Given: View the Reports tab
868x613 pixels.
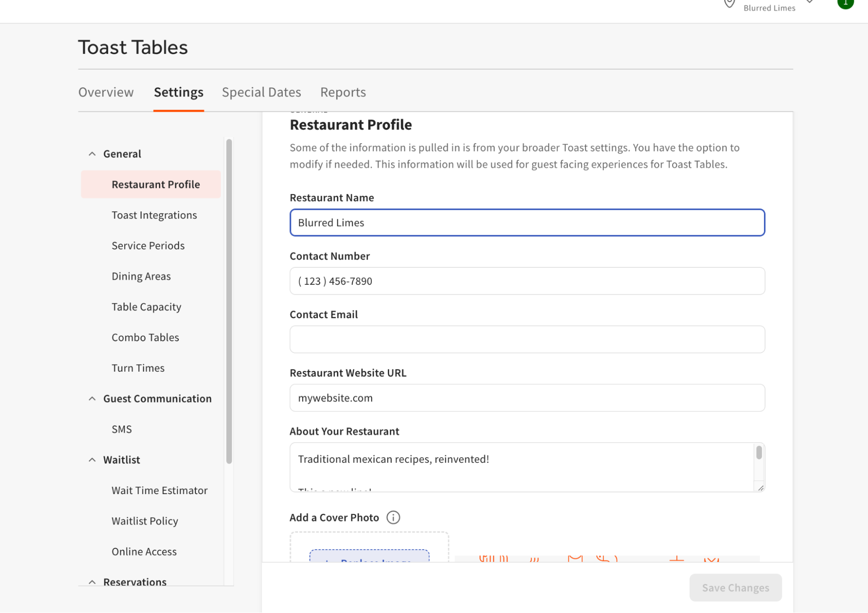Looking at the screenshot, I should 343,92.
